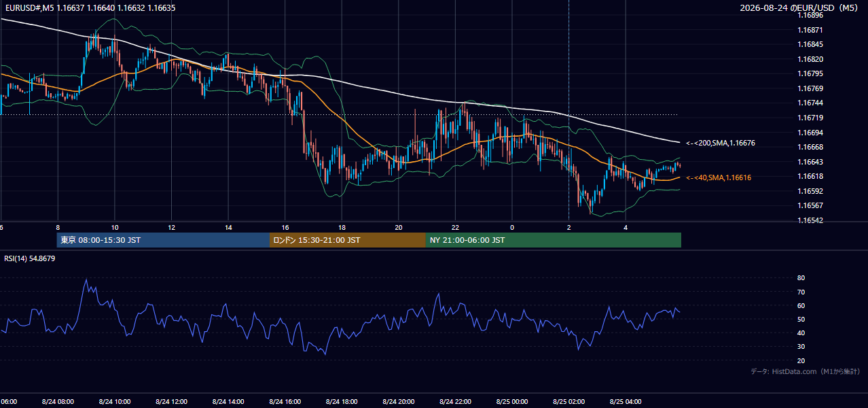Click RSI axis value 40
This screenshot has height=408, width=868.
click(x=801, y=333)
